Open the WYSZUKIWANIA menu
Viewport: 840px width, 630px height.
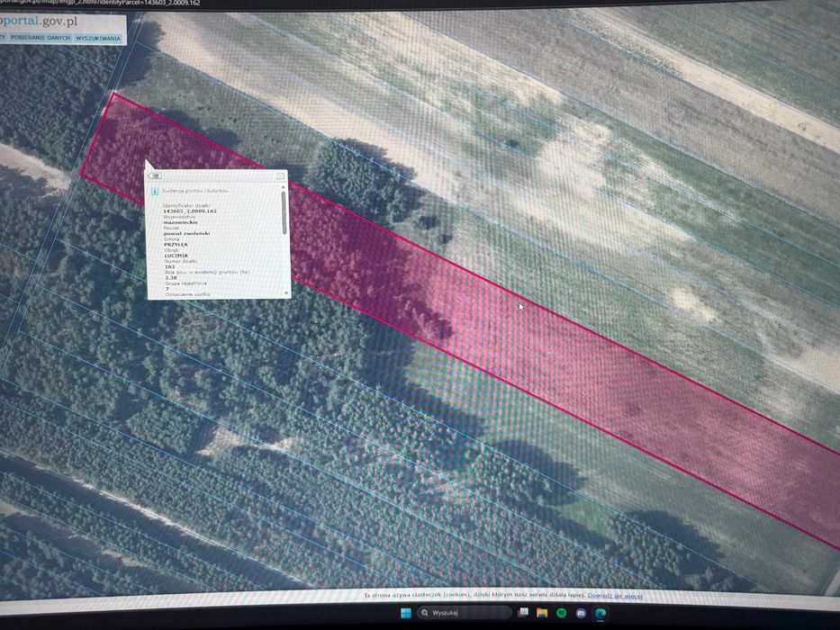coord(98,39)
